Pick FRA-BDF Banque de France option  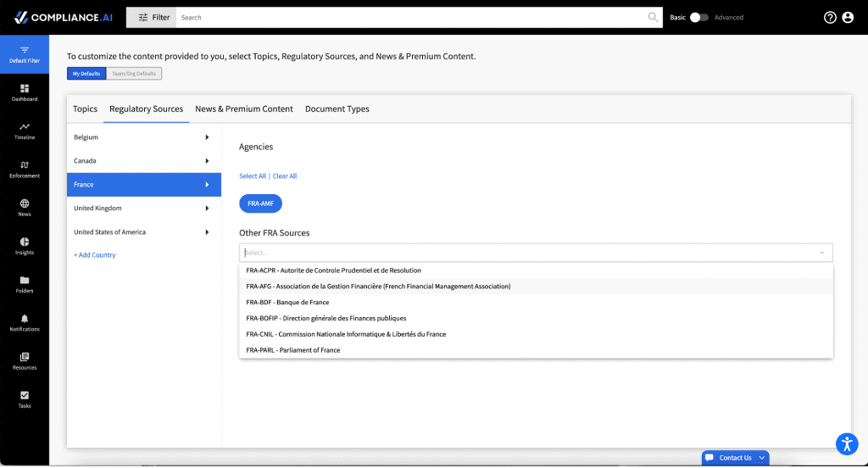[x=536, y=303]
